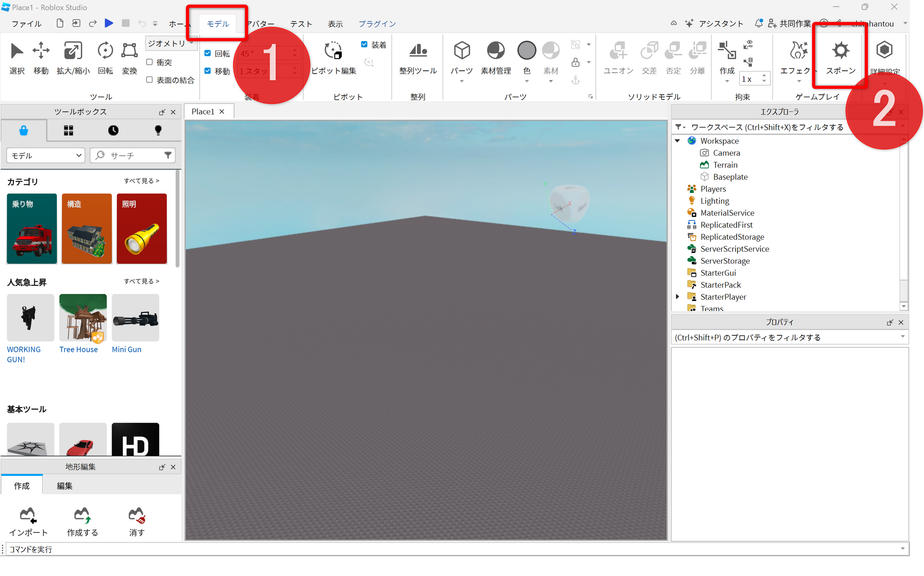
Task: Collapse the Workspace tree node
Action: 678,141
